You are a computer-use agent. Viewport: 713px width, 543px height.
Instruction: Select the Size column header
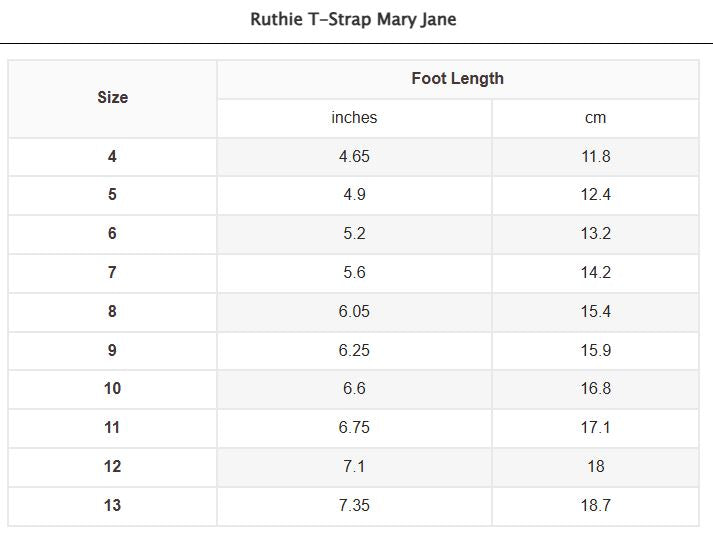tap(112, 99)
